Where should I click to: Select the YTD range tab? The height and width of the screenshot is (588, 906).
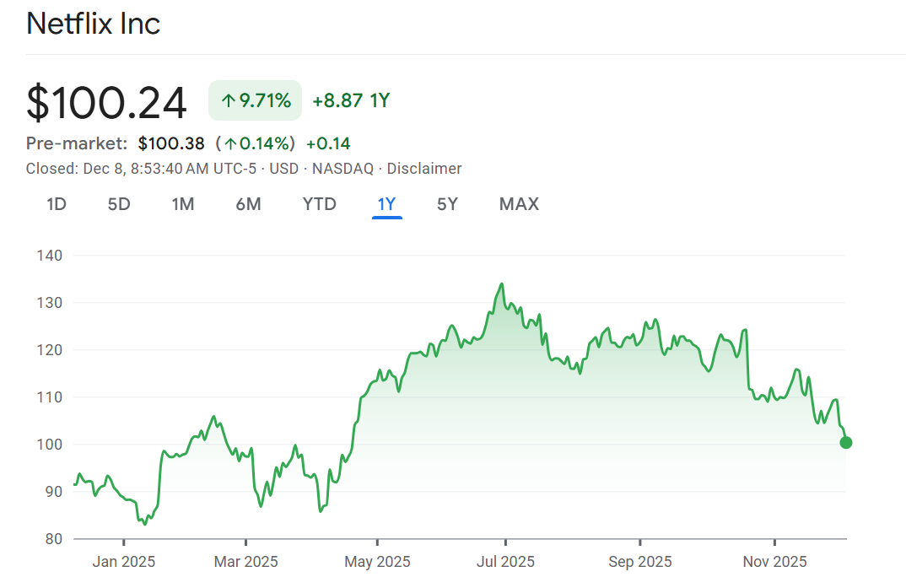(x=319, y=204)
